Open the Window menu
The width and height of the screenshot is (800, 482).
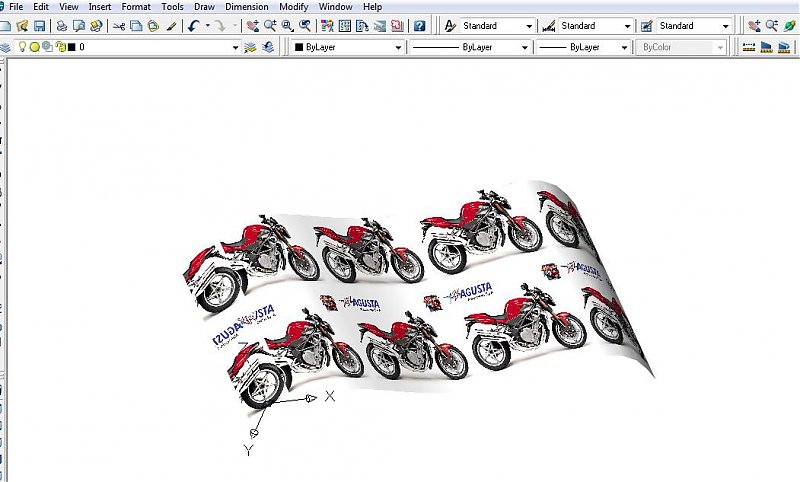(x=335, y=7)
